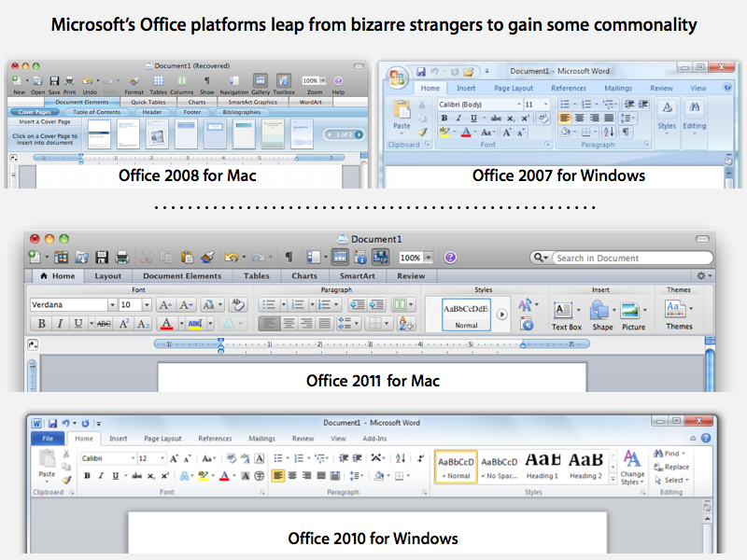Open Change Styles in Office 2010
The image size is (747, 560).
[x=632, y=468]
